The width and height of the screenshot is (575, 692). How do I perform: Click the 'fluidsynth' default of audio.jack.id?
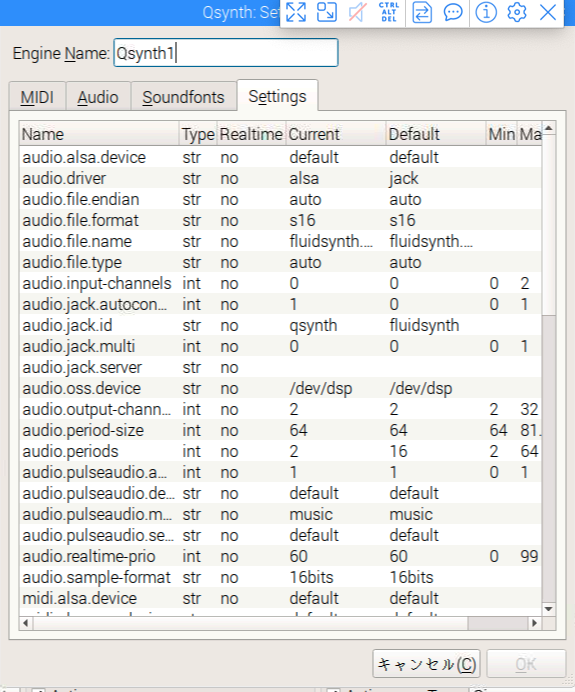(x=424, y=326)
